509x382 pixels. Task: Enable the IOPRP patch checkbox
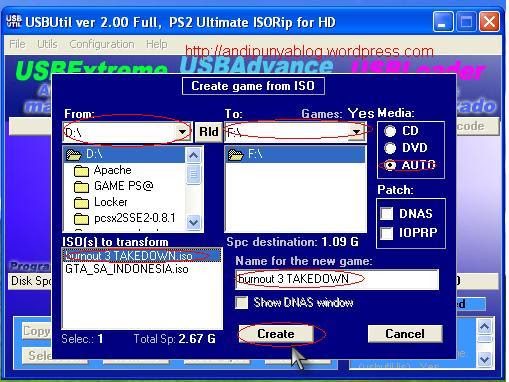pos(387,233)
